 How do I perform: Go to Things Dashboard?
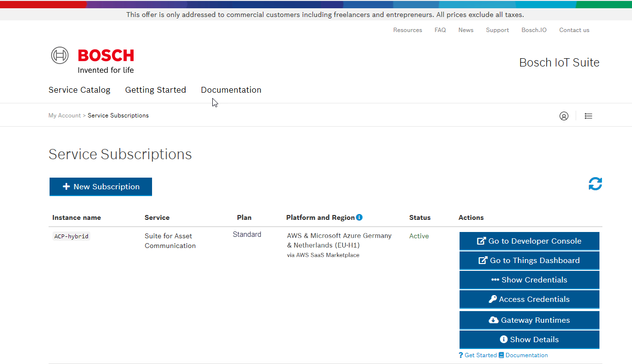529,261
